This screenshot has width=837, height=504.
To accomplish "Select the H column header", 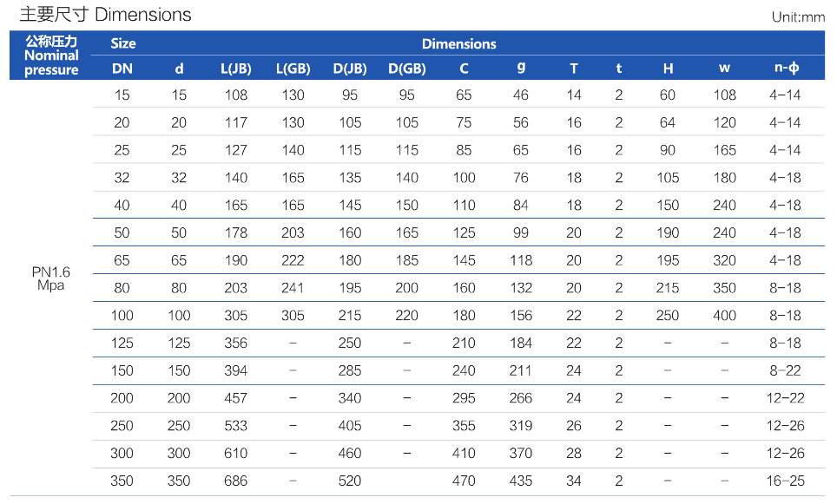I will pyautogui.click(x=668, y=69).
